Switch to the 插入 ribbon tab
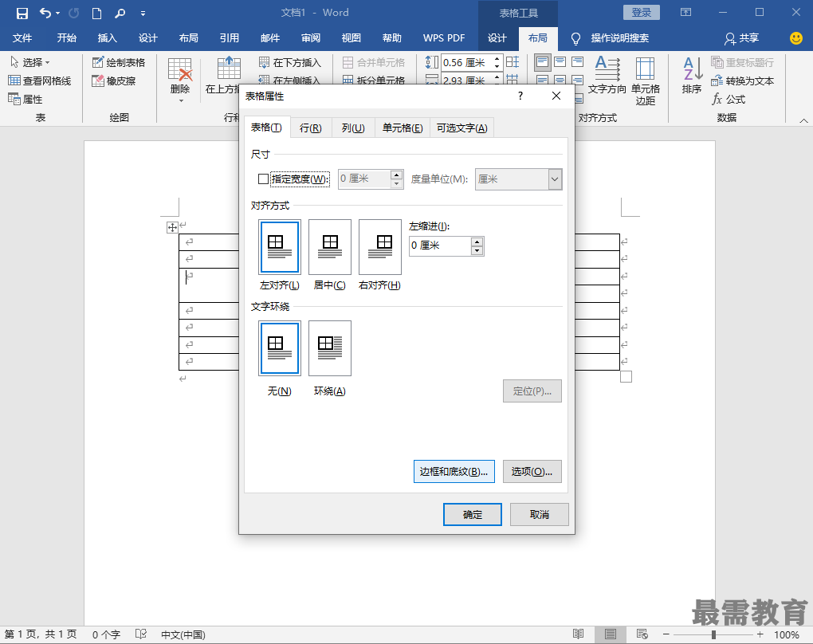Viewport: 813px width, 644px height. [108, 37]
